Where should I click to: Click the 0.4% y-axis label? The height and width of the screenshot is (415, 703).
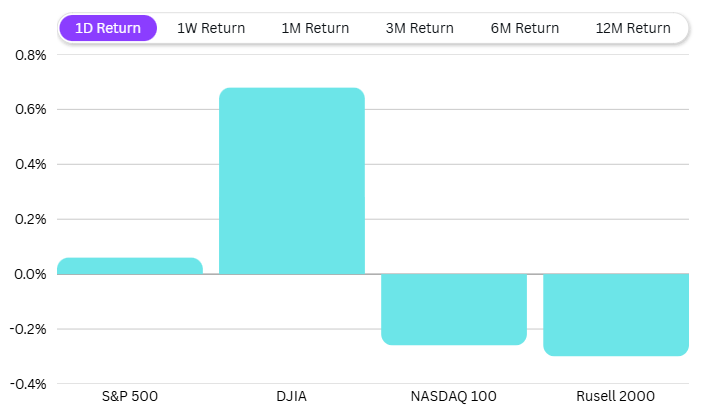pos(27,164)
